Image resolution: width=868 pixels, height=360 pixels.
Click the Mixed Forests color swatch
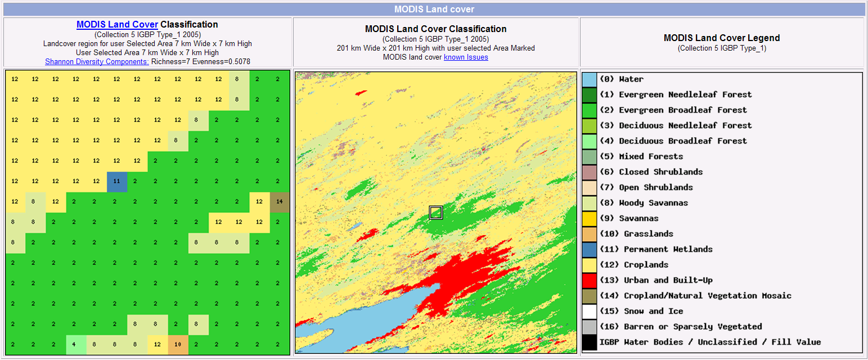point(589,156)
